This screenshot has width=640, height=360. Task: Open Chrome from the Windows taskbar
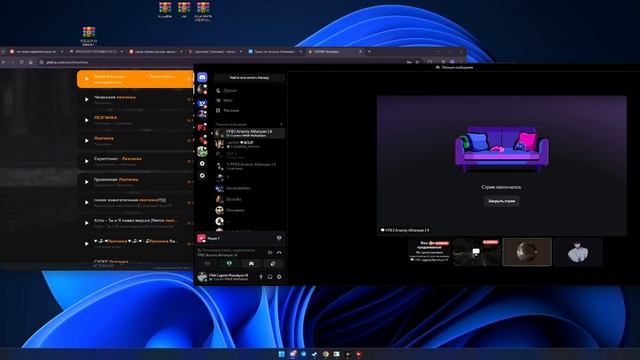pyautogui.click(x=325, y=354)
